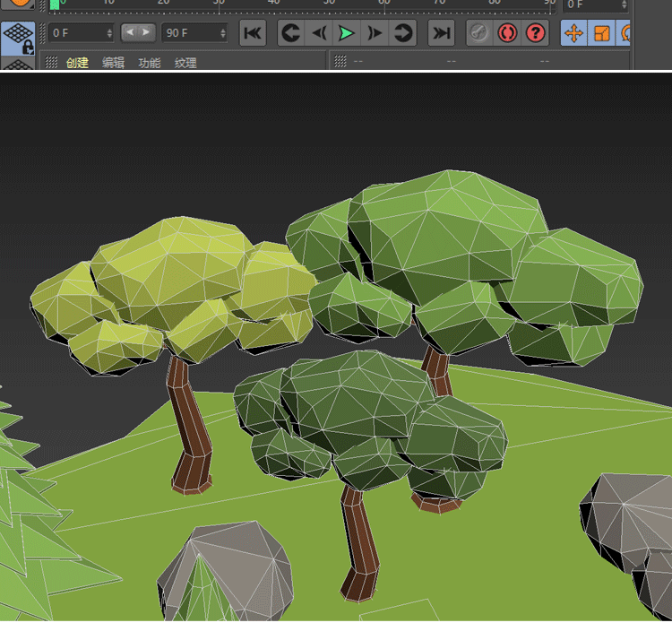The width and height of the screenshot is (672, 640).
Task: Open the 功能 (Function) menu
Action: point(149,63)
